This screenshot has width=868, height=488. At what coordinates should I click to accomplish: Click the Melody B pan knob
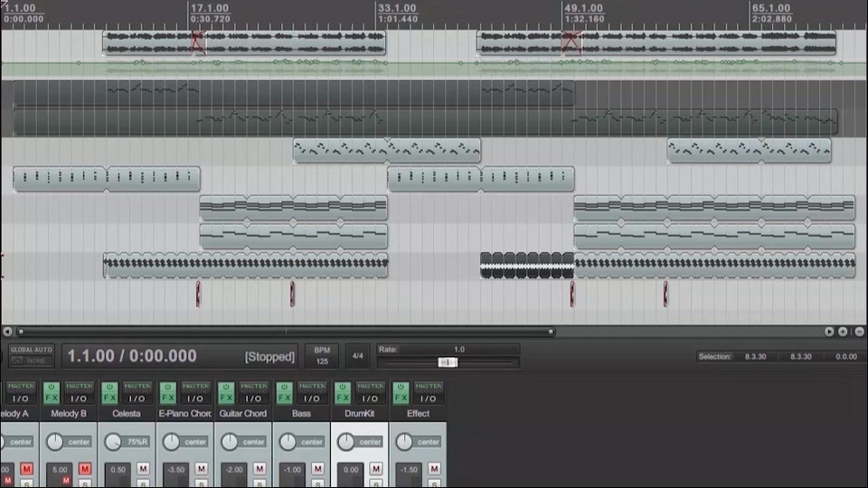[x=55, y=442]
